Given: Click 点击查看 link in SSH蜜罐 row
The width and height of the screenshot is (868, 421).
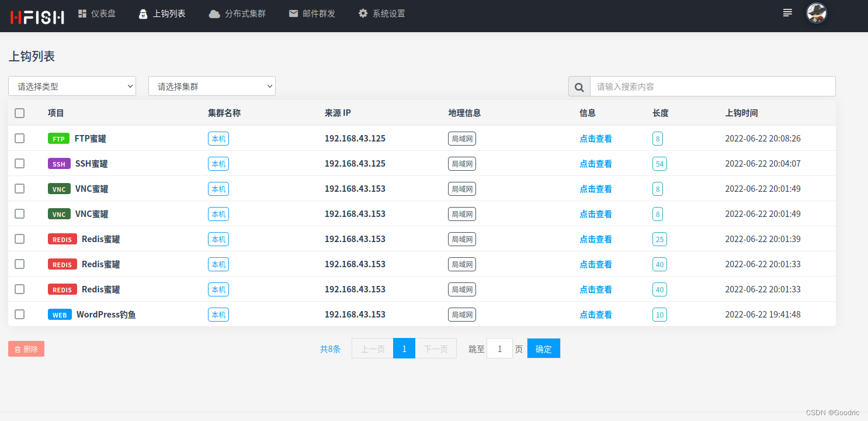Looking at the screenshot, I should click(596, 164).
